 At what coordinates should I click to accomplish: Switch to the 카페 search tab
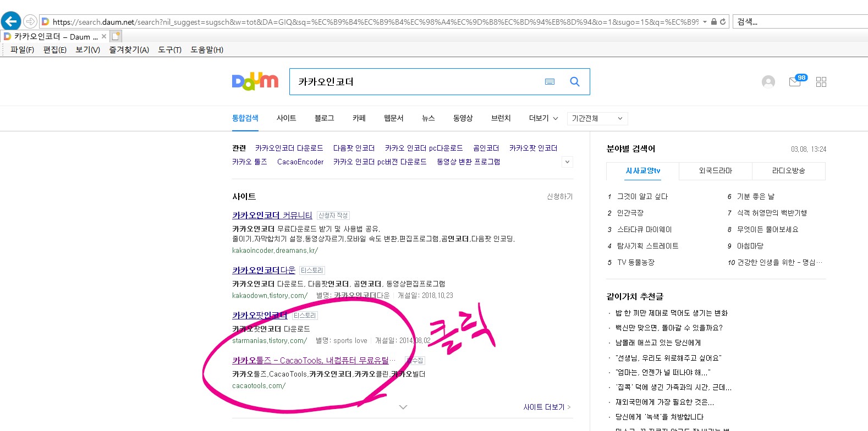[x=359, y=118]
